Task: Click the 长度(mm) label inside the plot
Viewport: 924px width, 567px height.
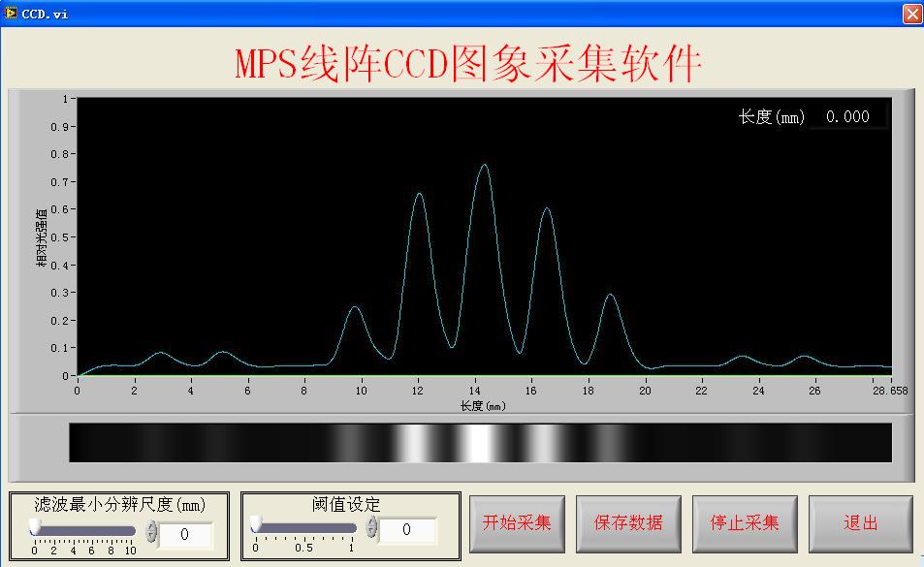Action: point(772,116)
